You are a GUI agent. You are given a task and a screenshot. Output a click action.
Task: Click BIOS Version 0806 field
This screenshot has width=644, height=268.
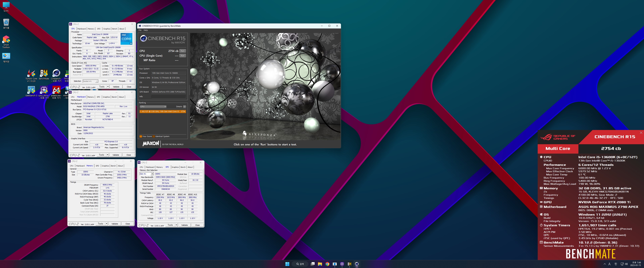point(108,130)
